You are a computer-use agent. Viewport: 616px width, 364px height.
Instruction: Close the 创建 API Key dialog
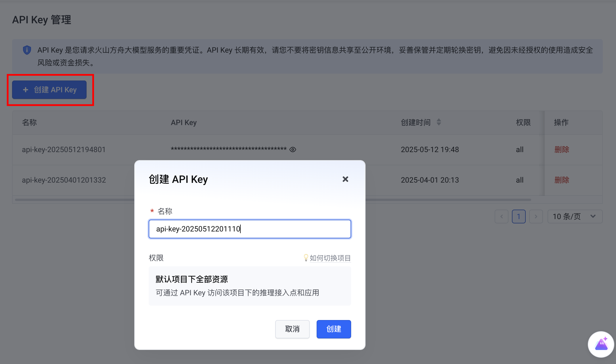(345, 179)
